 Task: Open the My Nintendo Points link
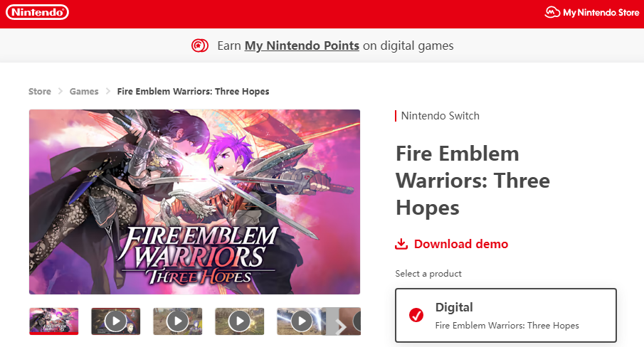point(302,46)
